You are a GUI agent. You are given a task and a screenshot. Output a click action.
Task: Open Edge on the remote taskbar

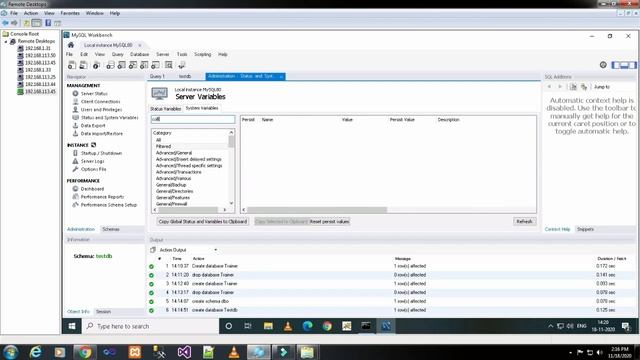(x=307, y=326)
